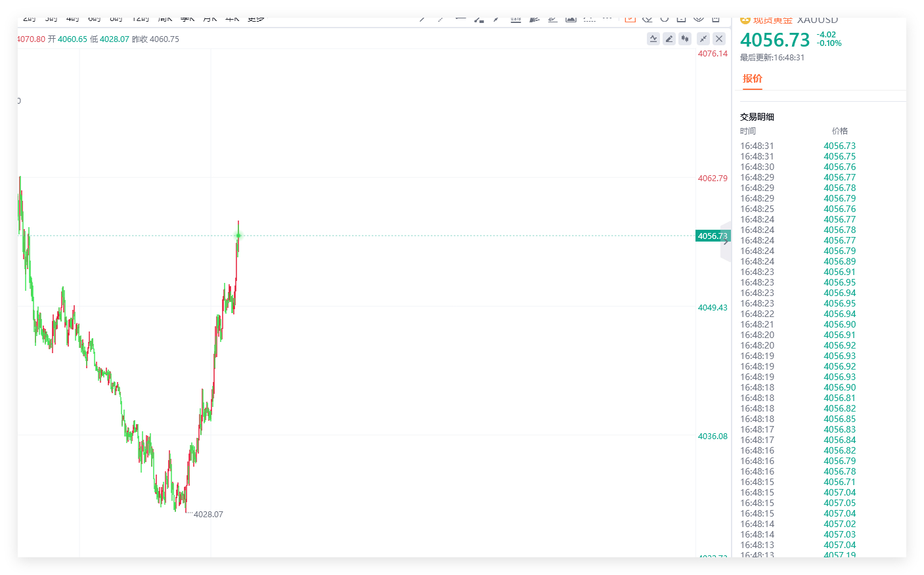Switch to the 报价 tab
Image resolution: width=924 pixels, height=575 pixels.
[753, 79]
